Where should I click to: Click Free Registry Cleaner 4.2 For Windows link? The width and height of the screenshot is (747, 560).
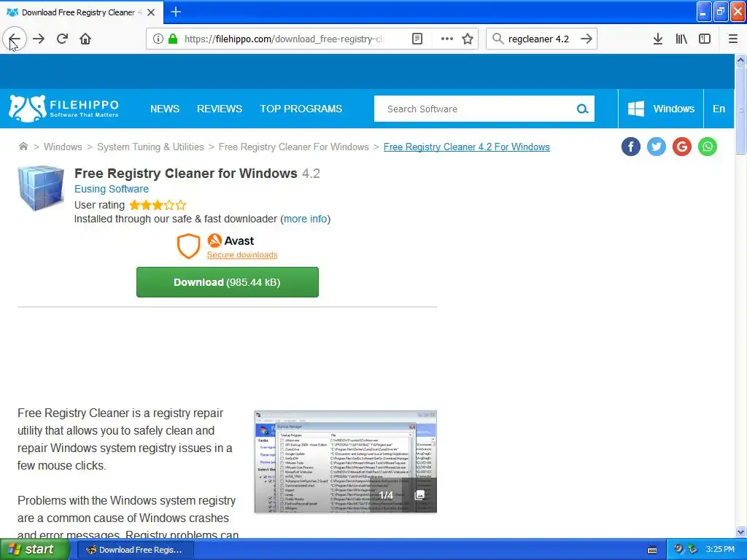[x=466, y=147]
